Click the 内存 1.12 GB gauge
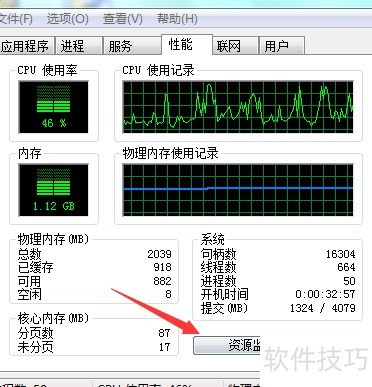Viewport: 372px width, 387px height. (x=53, y=190)
